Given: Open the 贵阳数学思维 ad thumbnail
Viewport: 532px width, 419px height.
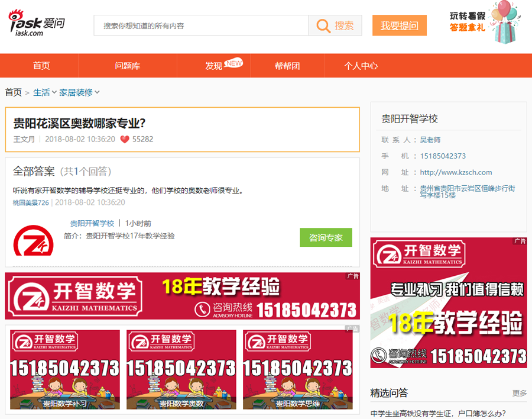Looking at the screenshot, I should click(297, 369).
